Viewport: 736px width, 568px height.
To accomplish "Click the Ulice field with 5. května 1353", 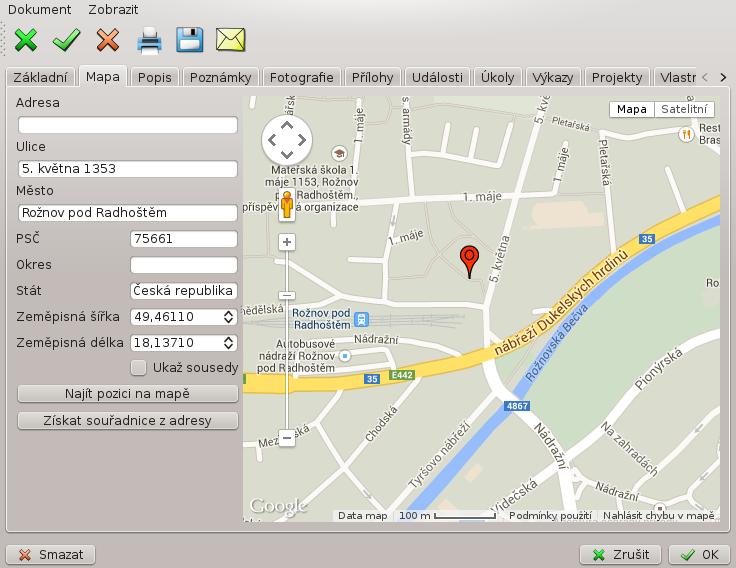I will [128, 169].
